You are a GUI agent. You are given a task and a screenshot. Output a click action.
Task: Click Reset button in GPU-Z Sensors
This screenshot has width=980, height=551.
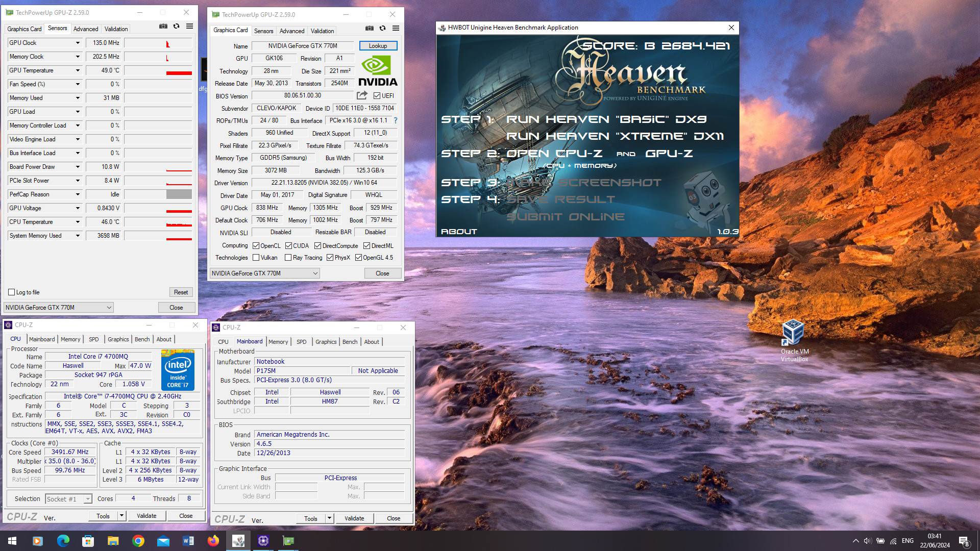click(x=181, y=292)
